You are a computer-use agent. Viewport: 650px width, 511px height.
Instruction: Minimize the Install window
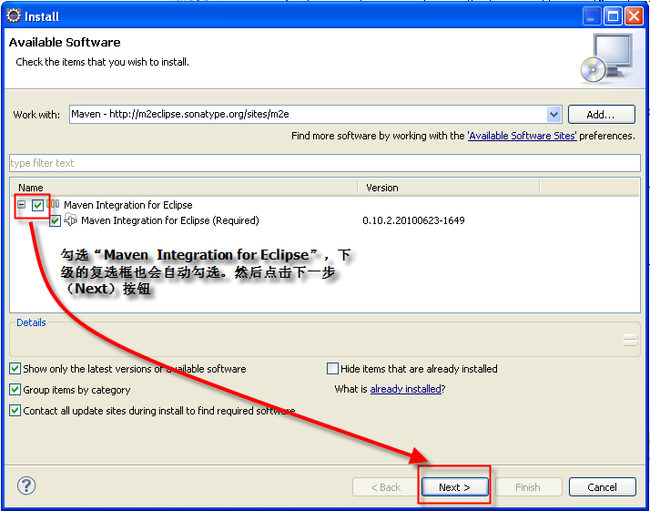coord(591,17)
